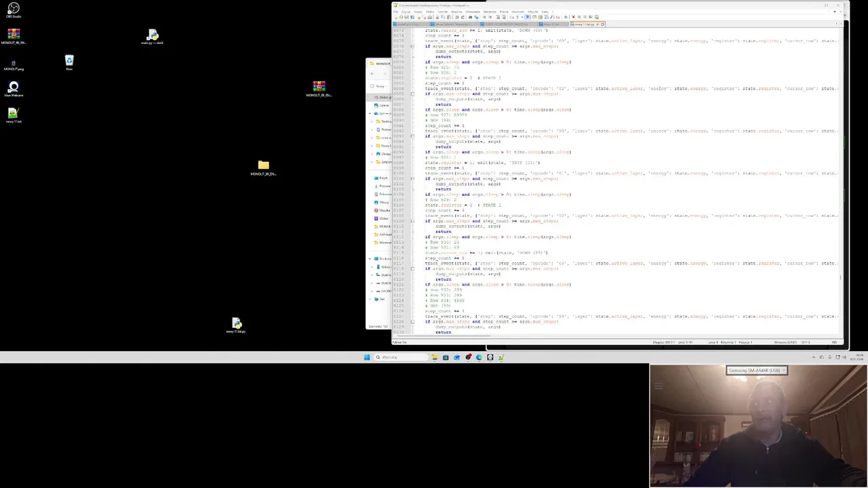Click Python file in Notepad++ status bar
Screen dimensions: 868x488
(x=400, y=342)
